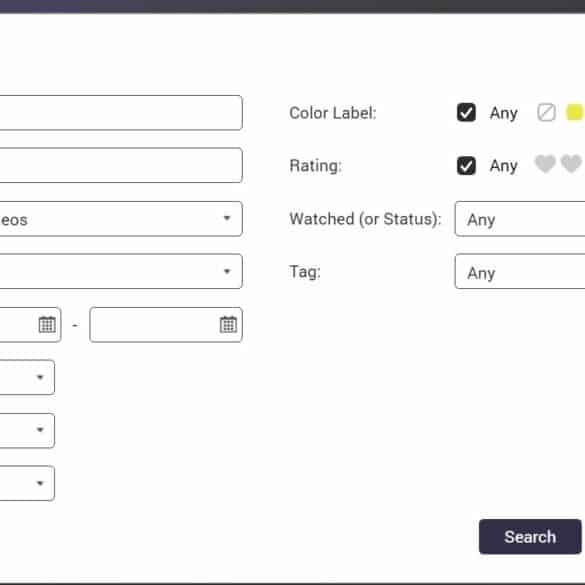Image resolution: width=585 pixels, height=585 pixels.
Task: Focus the second text input field
Action: (121, 165)
